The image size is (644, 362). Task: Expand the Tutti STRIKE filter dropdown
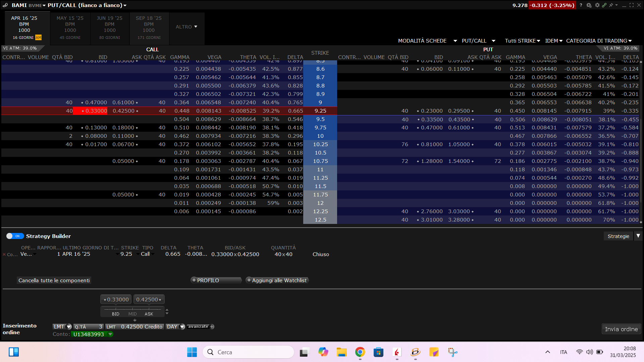523,41
